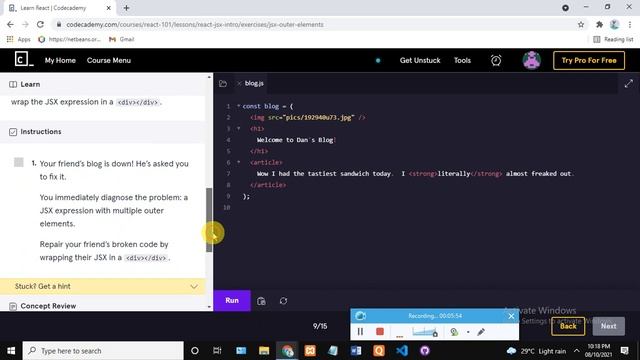Click the instructions panel scrollbar thumb
Viewport: 640px width, 360px height.
209,220
